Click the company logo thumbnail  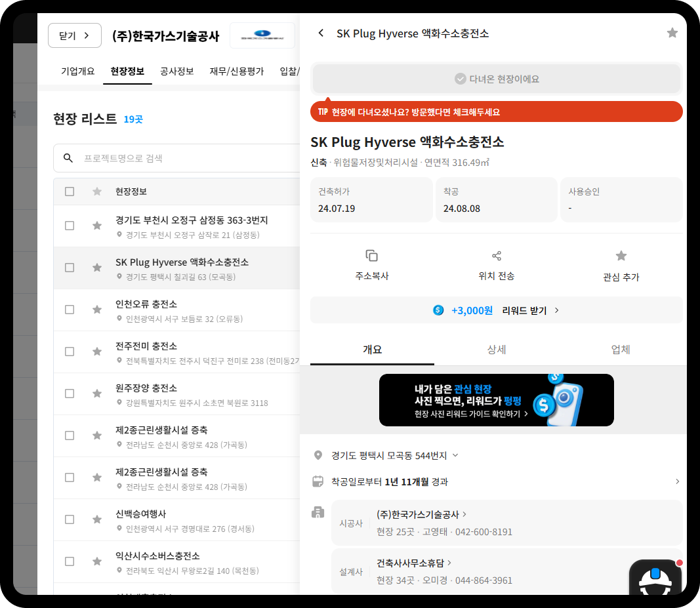coord(262,35)
